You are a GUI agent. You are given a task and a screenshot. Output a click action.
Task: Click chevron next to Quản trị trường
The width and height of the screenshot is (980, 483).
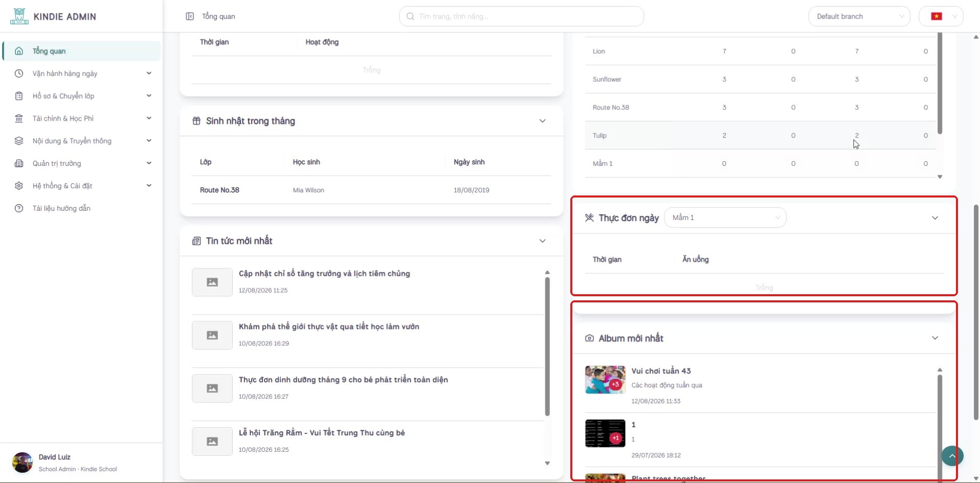click(149, 163)
